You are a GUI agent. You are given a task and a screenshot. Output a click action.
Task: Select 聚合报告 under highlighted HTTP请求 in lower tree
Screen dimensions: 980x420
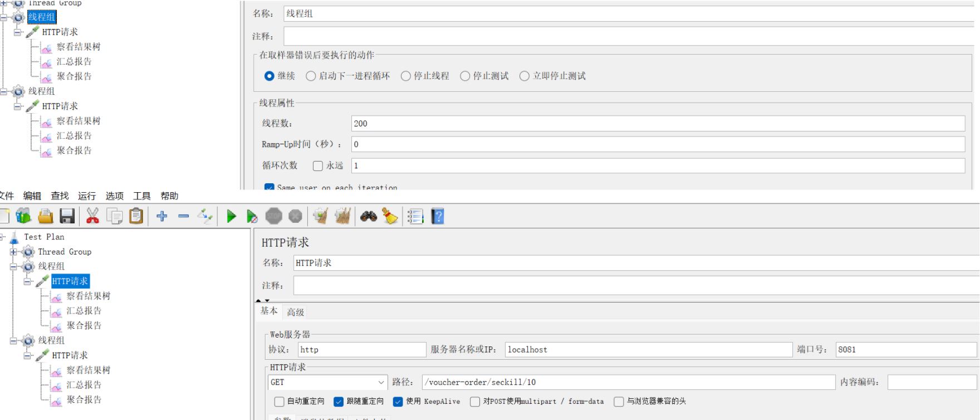point(84,325)
